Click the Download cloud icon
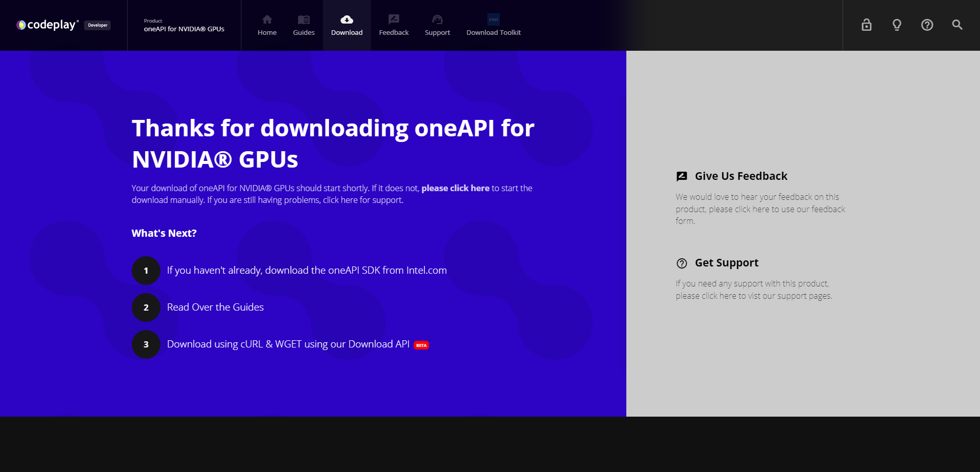 coord(347,19)
